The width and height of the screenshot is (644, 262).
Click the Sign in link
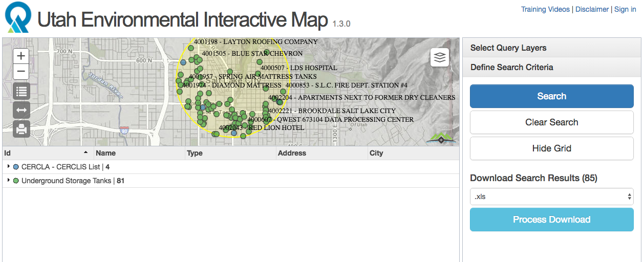(x=625, y=9)
